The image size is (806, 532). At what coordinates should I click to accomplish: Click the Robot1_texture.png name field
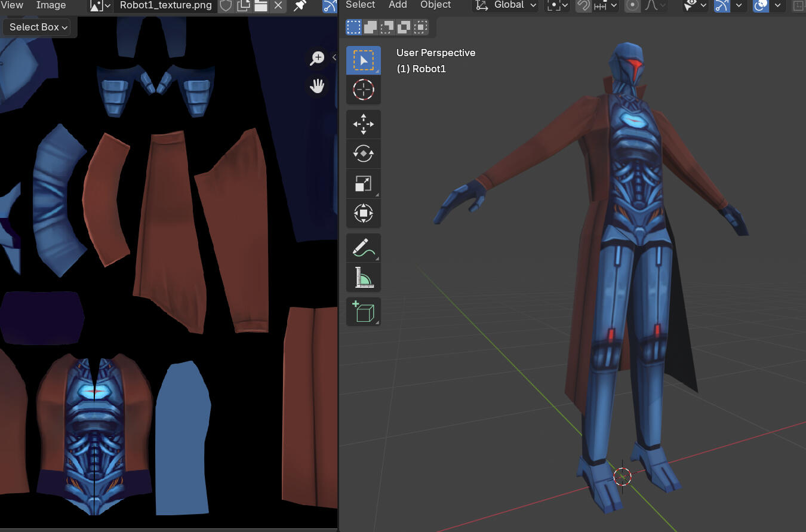click(165, 6)
